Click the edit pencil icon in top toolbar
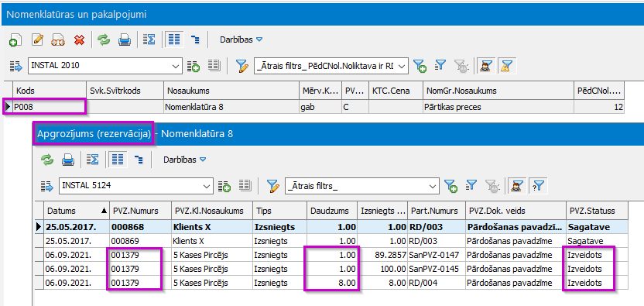 37,40
